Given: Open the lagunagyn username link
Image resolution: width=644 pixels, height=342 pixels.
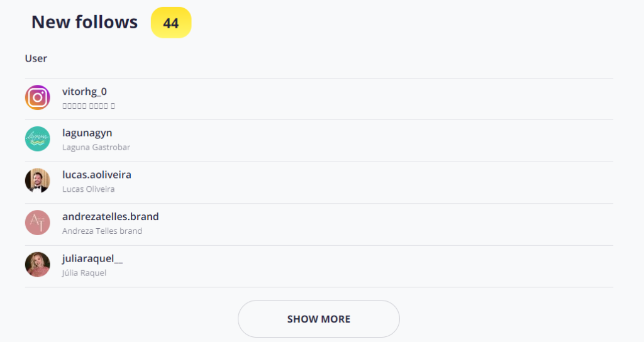Looking at the screenshot, I should click(87, 133).
